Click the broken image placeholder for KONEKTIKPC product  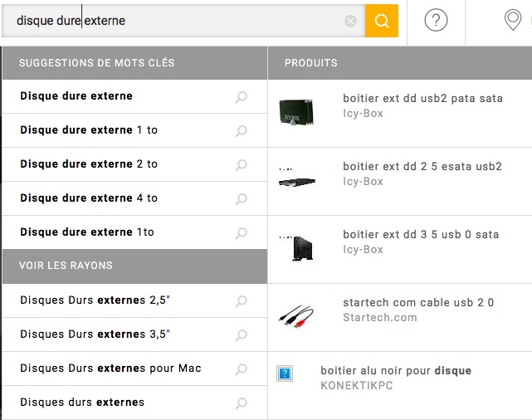[x=285, y=374]
